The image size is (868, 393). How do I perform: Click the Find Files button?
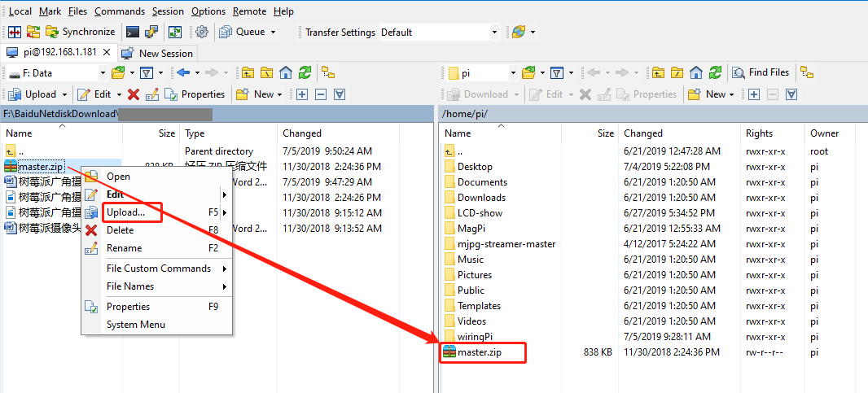pos(761,72)
